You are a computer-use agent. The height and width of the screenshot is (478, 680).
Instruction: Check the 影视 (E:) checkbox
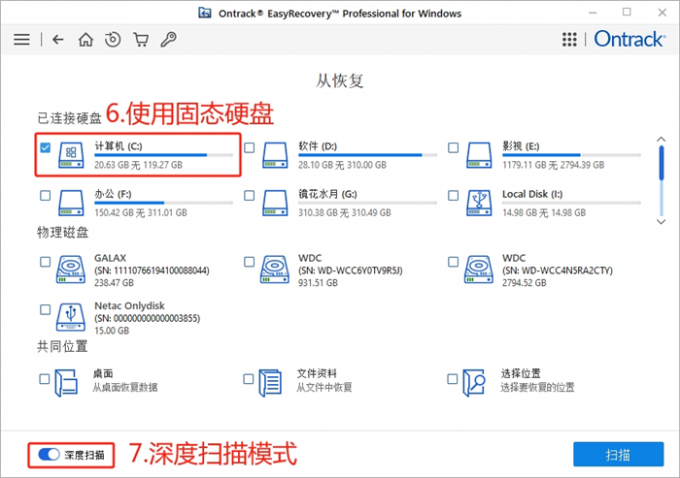(x=453, y=147)
